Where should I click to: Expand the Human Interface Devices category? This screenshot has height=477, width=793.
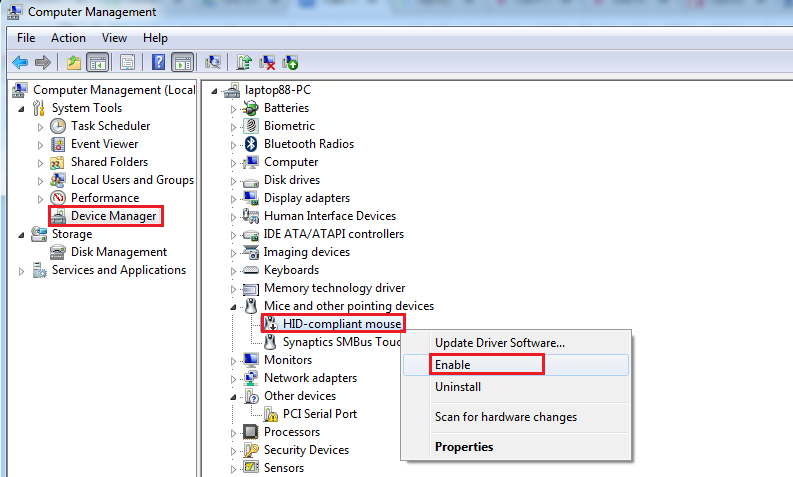tap(233, 218)
